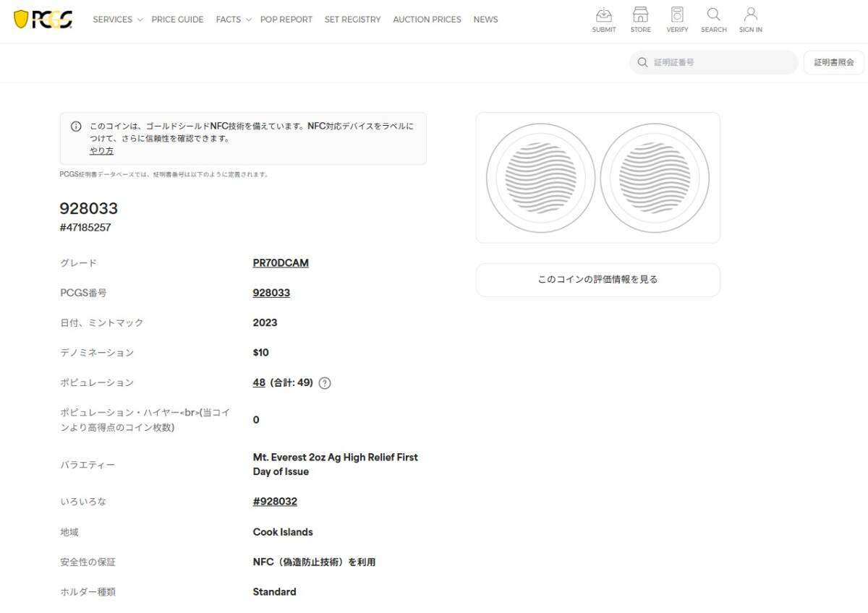The image size is (868, 613).
Task: Click the デノミネーション label
Action: point(97,353)
